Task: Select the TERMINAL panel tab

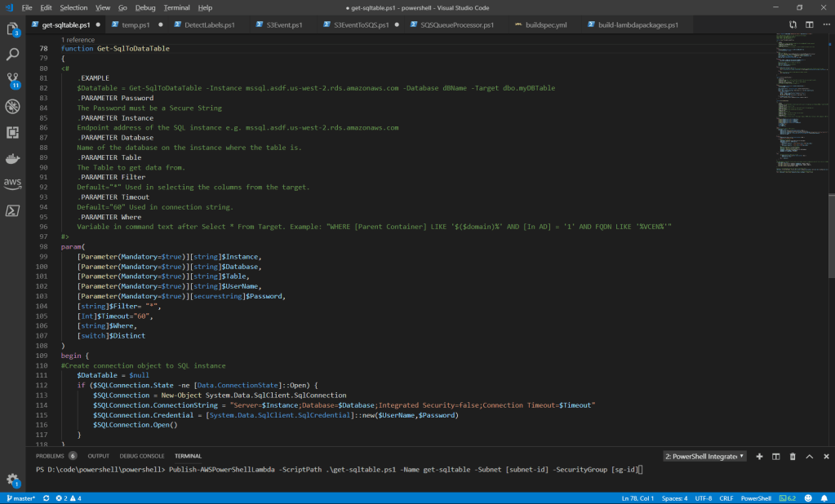Action: [x=188, y=456]
